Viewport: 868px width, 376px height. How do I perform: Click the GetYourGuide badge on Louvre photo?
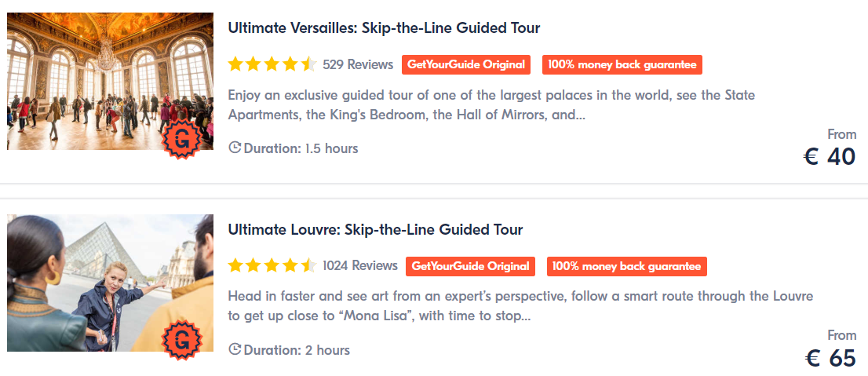(x=182, y=340)
